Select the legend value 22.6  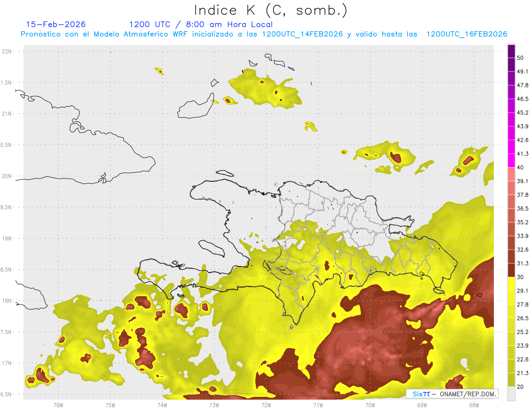point(523,360)
